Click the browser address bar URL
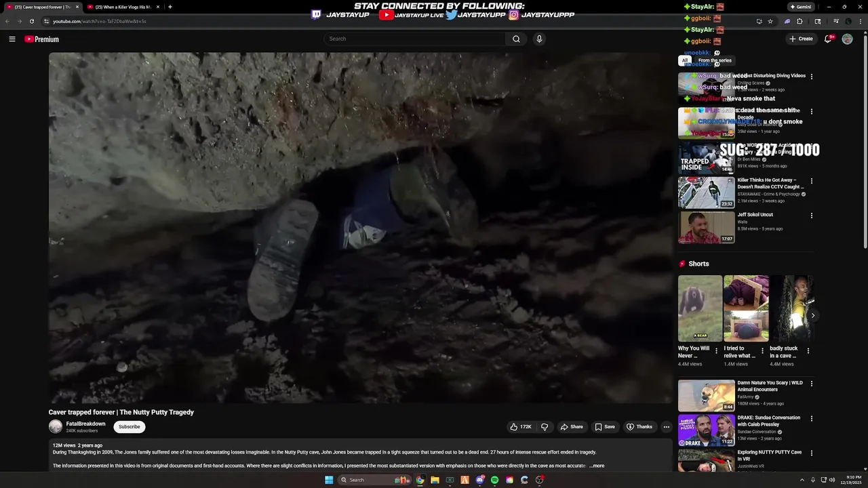This screenshot has width=868, height=488. 100,21
